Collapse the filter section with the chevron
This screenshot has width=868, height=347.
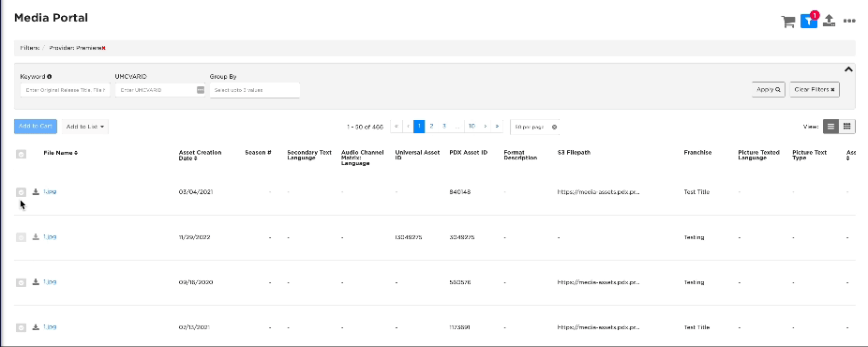[848, 69]
